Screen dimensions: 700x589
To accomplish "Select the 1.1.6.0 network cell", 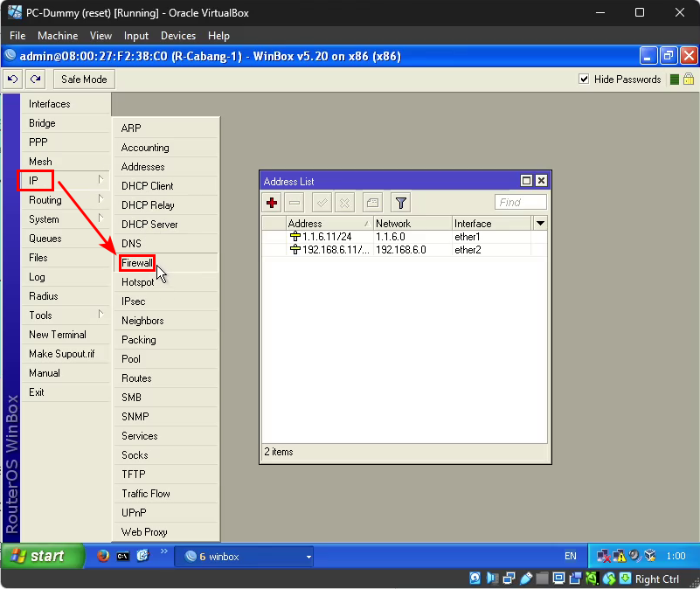I will pyautogui.click(x=412, y=237).
